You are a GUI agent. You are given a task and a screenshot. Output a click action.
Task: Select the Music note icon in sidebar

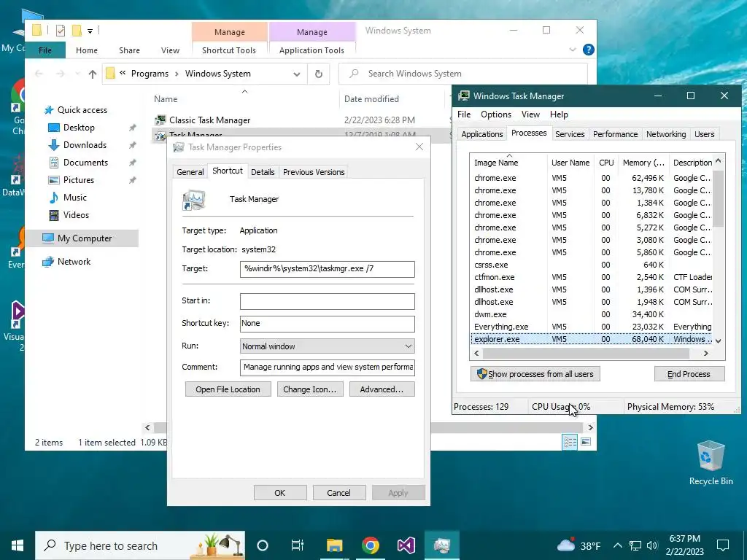pyautogui.click(x=54, y=198)
